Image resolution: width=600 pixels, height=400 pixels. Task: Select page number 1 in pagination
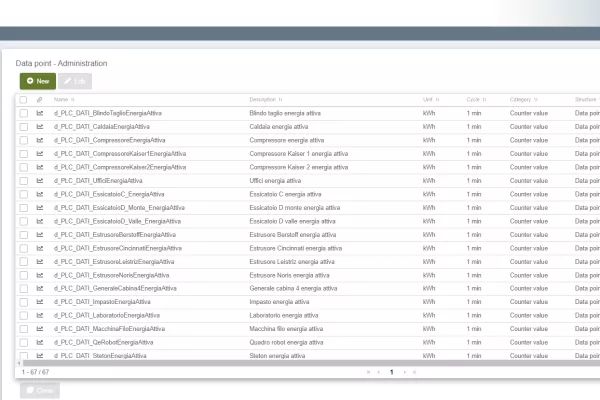click(391, 372)
